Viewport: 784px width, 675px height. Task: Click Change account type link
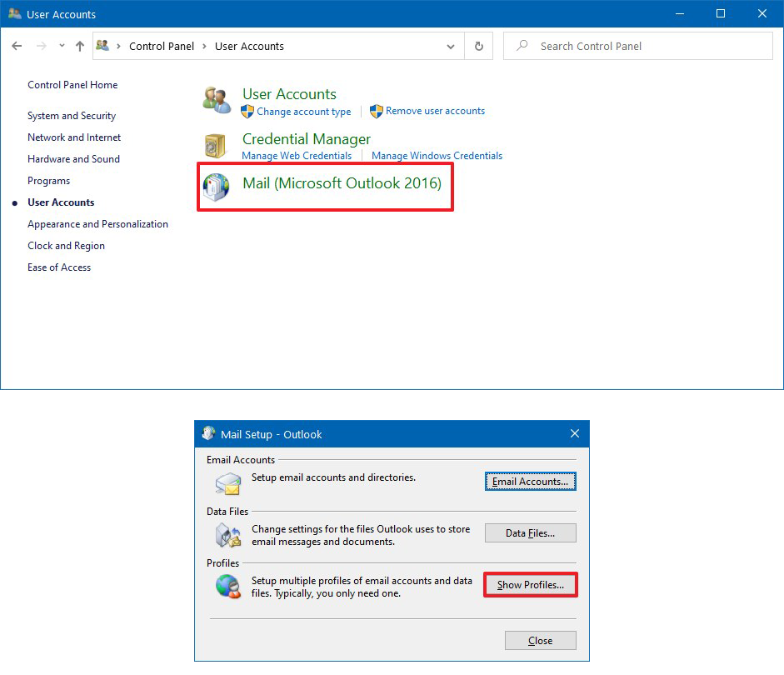coord(303,112)
